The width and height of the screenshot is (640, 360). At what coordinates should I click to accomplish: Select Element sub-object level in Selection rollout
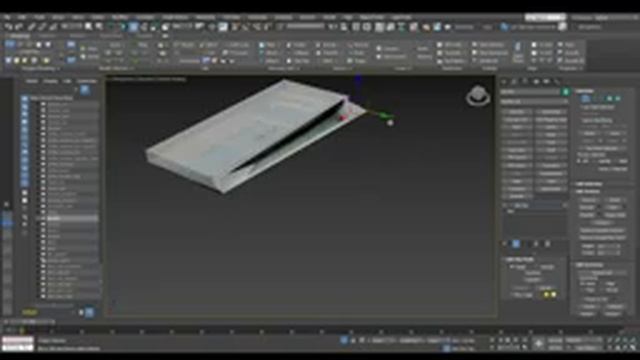[x=618, y=98]
